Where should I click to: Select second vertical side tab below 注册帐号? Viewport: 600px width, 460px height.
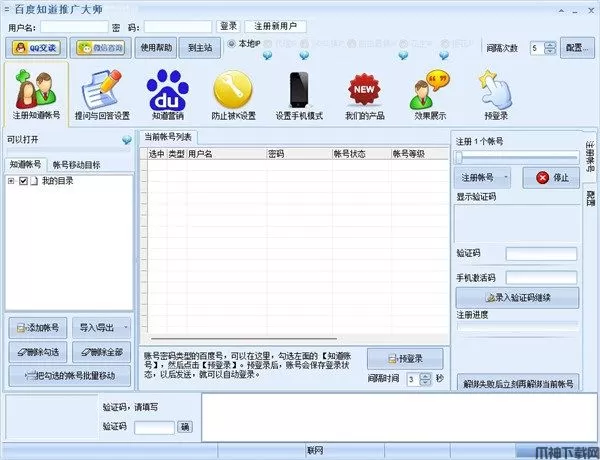point(590,198)
